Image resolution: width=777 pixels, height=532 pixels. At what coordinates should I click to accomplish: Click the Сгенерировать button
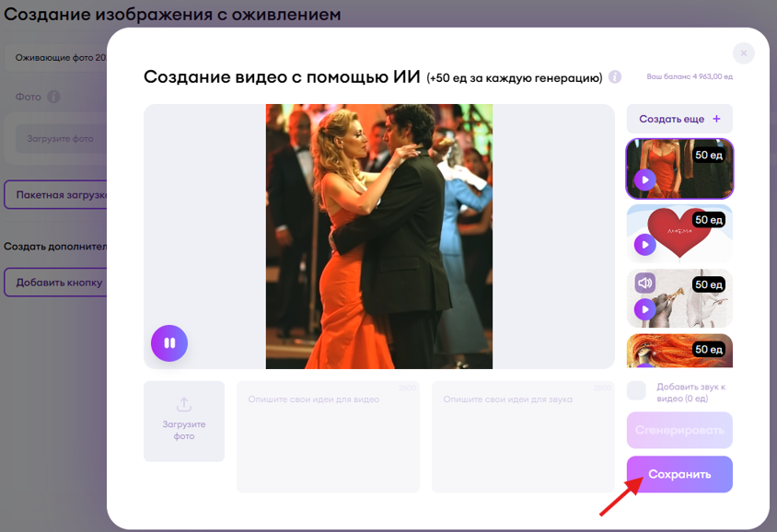(x=679, y=430)
